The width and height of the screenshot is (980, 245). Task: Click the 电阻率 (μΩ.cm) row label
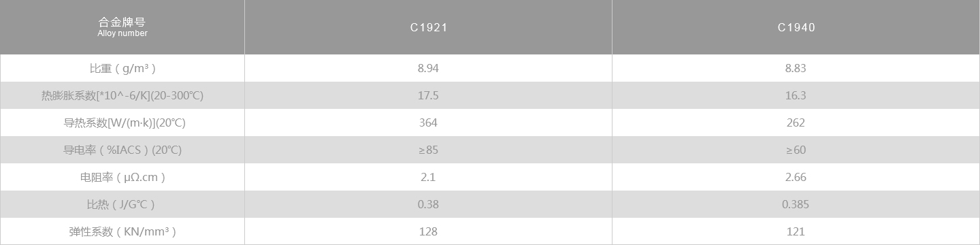tap(122, 177)
